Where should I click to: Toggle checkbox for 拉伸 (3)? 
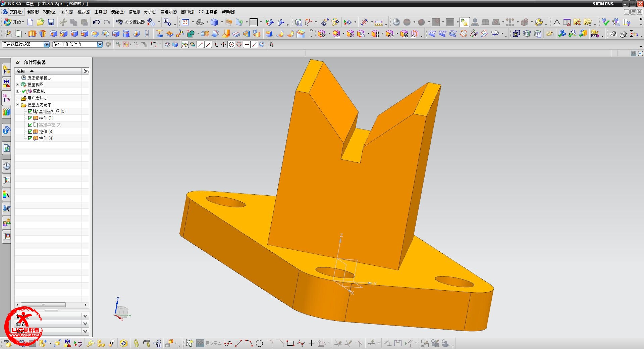click(30, 132)
